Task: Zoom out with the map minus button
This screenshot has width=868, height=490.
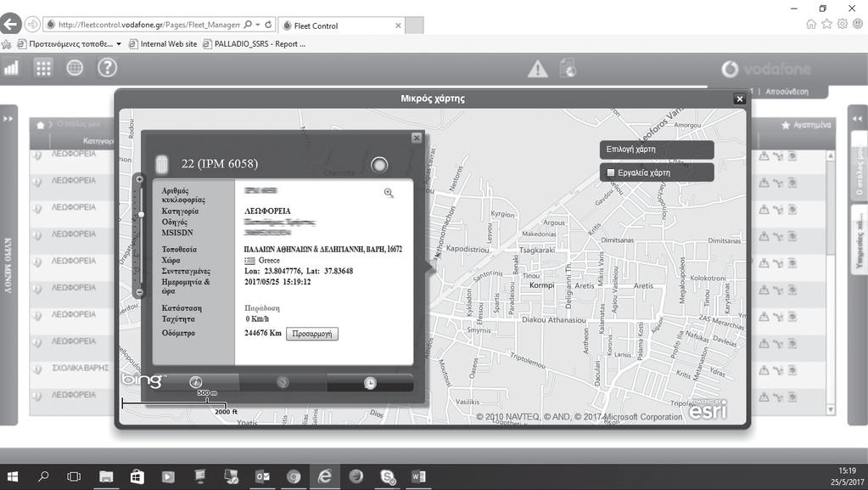Action: point(139,292)
